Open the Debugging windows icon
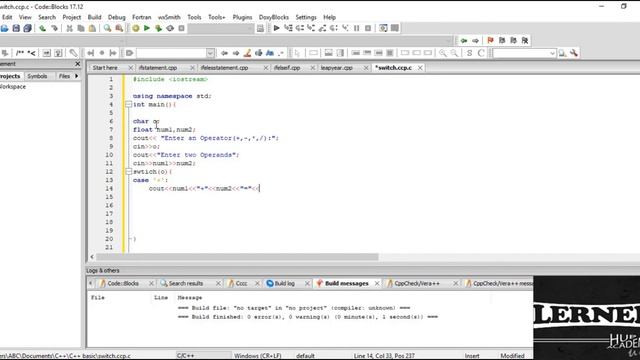The width and height of the screenshot is (640, 360). click(x=383, y=28)
